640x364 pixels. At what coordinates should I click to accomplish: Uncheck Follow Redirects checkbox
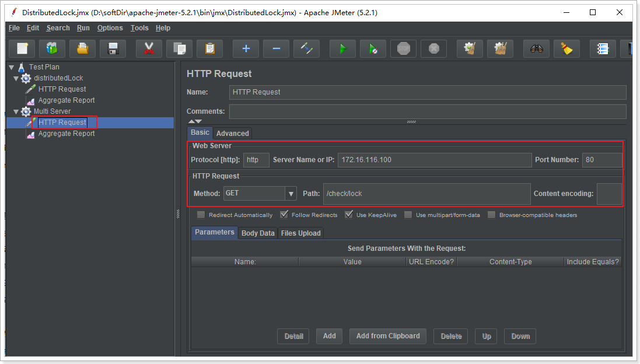[x=284, y=215]
